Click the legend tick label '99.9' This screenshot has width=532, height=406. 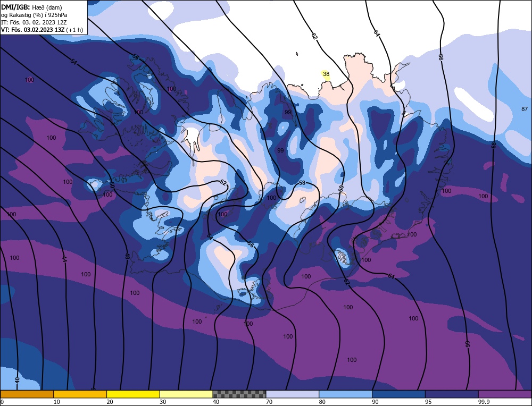(x=484, y=402)
